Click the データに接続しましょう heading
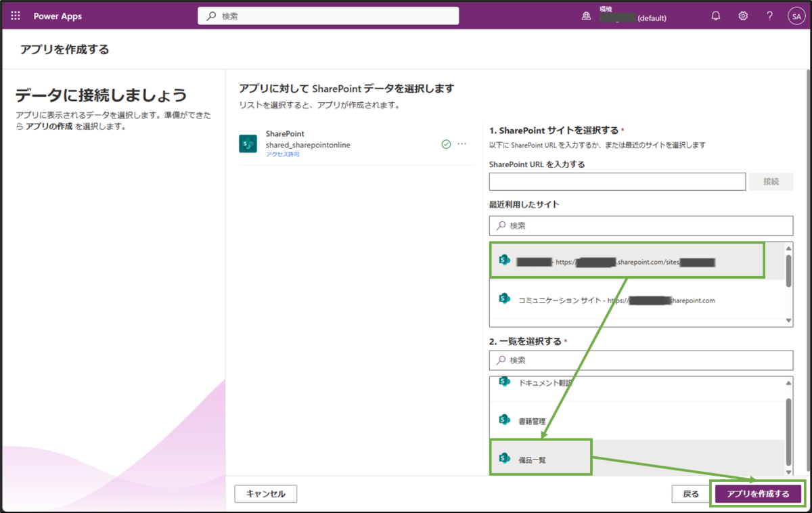The height and width of the screenshot is (513, 812). click(x=101, y=95)
